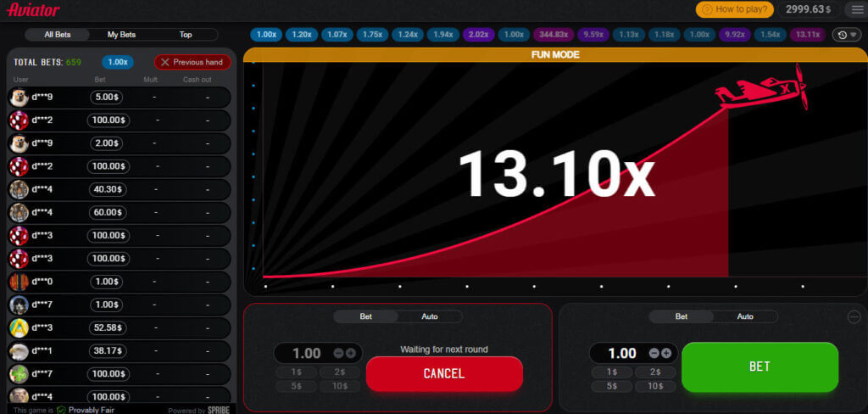Cancel the pending bet
This screenshot has width=868, height=414.
[444, 373]
